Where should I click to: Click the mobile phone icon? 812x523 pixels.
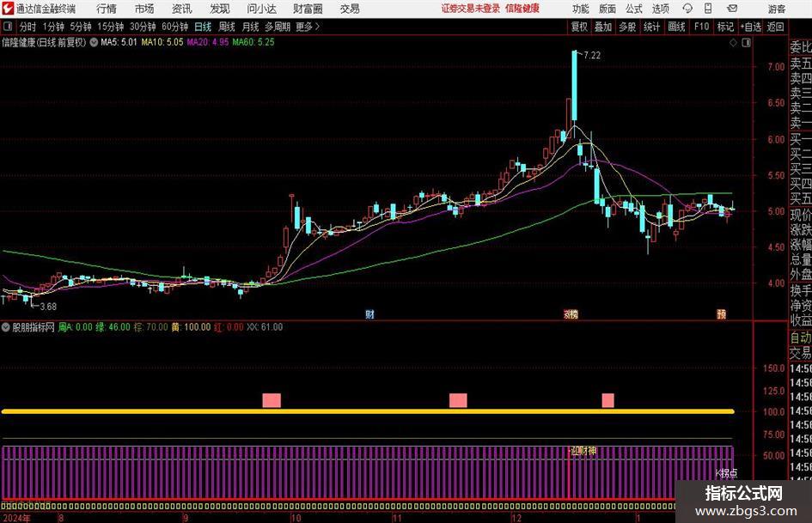708,9
